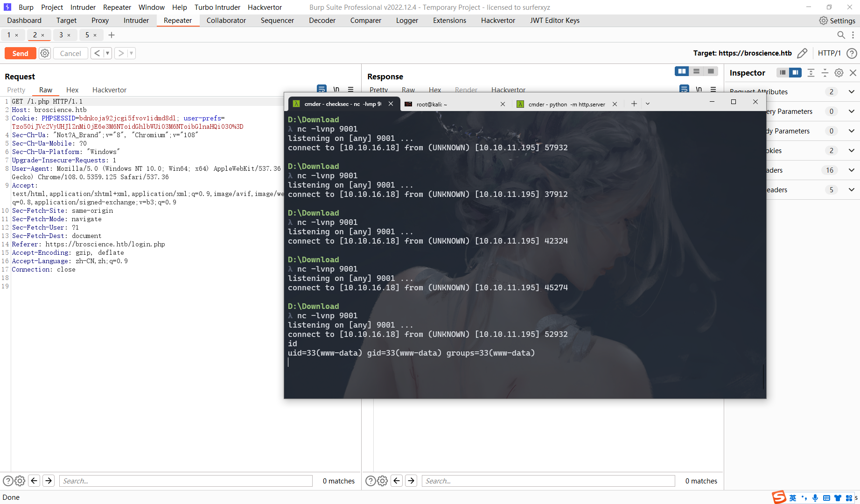The height and width of the screenshot is (504, 860).
Task: Expand Response Headers section with 5
Action: (x=852, y=190)
